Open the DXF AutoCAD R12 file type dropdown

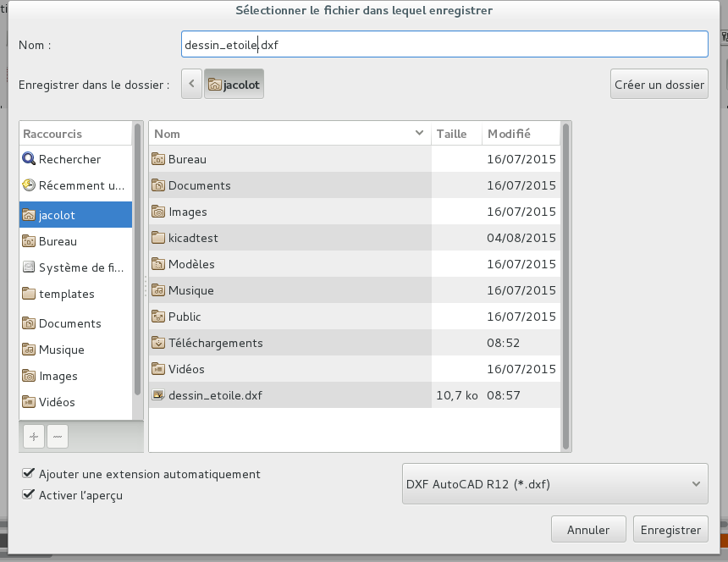[554, 484]
